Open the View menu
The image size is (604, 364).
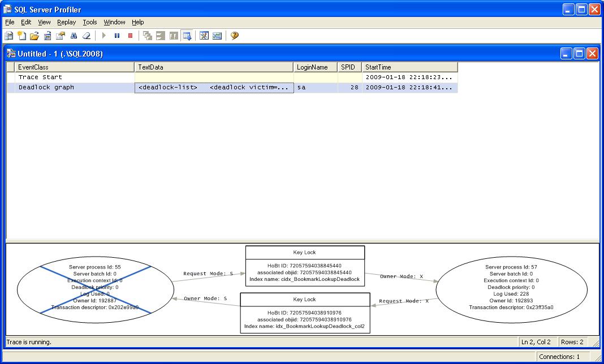click(44, 22)
